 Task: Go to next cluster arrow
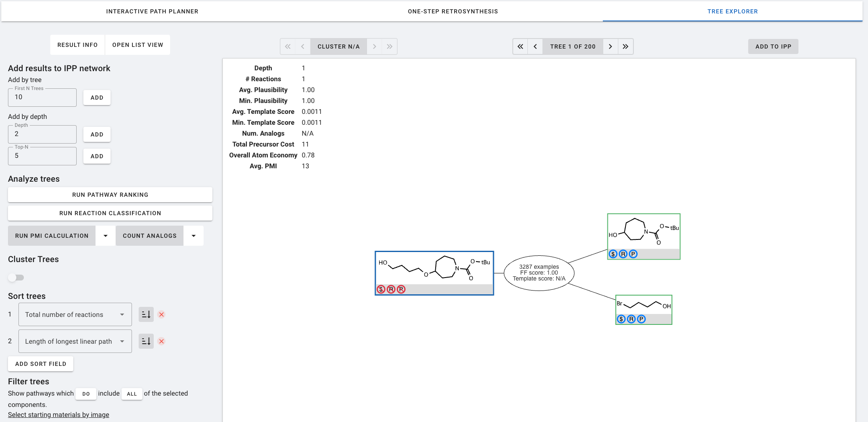[x=375, y=46]
